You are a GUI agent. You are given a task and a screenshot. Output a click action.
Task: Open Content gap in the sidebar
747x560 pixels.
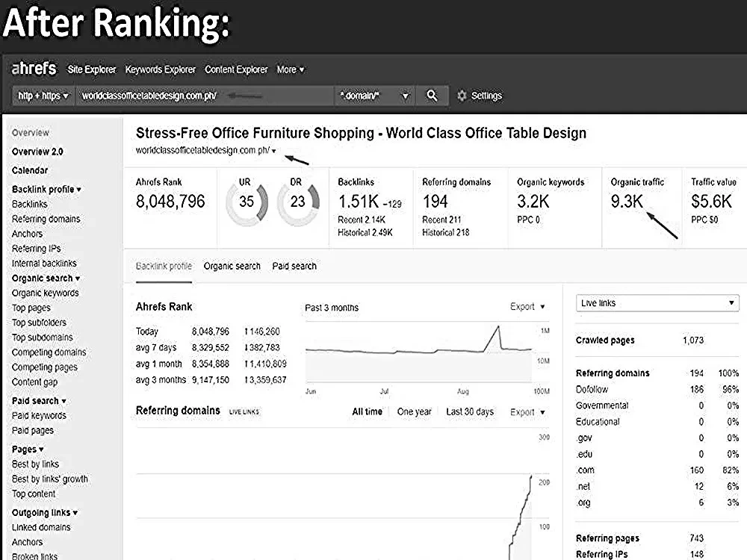[34, 382]
